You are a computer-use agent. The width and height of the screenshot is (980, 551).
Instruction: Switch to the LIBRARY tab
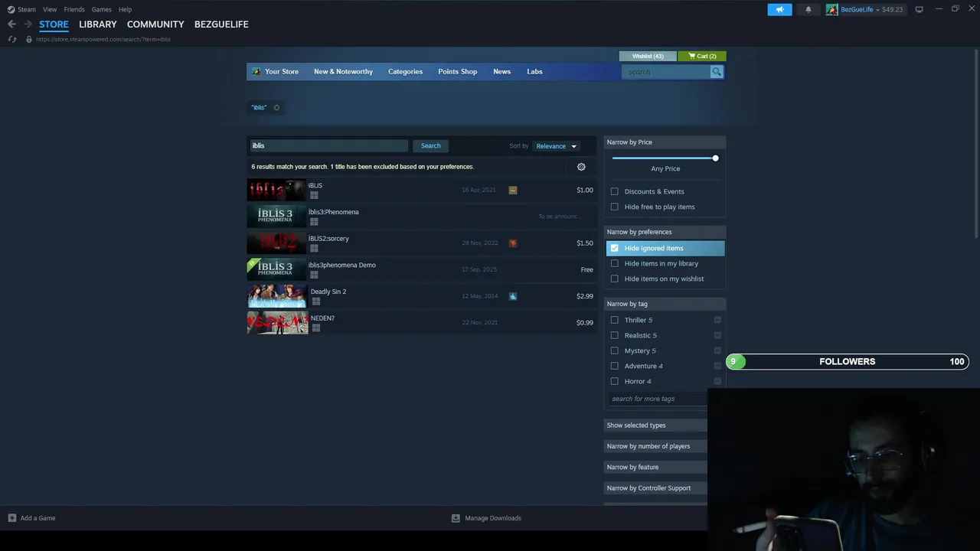click(x=98, y=24)
